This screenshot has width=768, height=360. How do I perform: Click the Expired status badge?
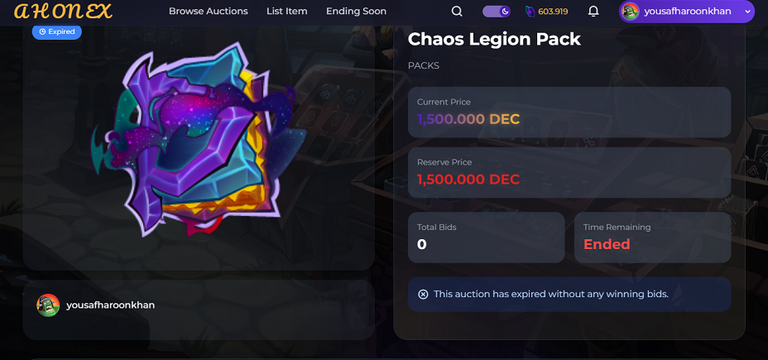point(57,32)
